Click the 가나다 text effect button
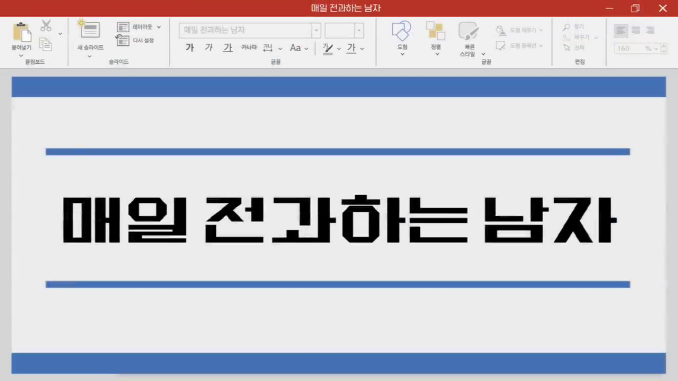 (249, 47)
